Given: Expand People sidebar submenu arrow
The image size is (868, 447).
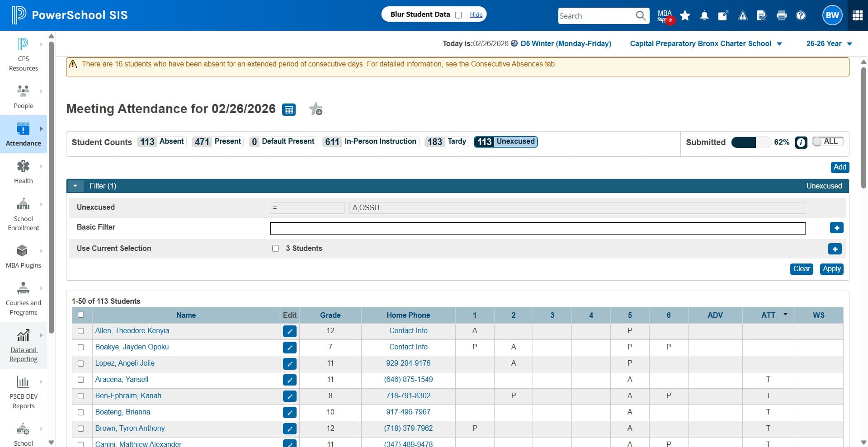Looking at the screenshot, I should pos(42,91).
